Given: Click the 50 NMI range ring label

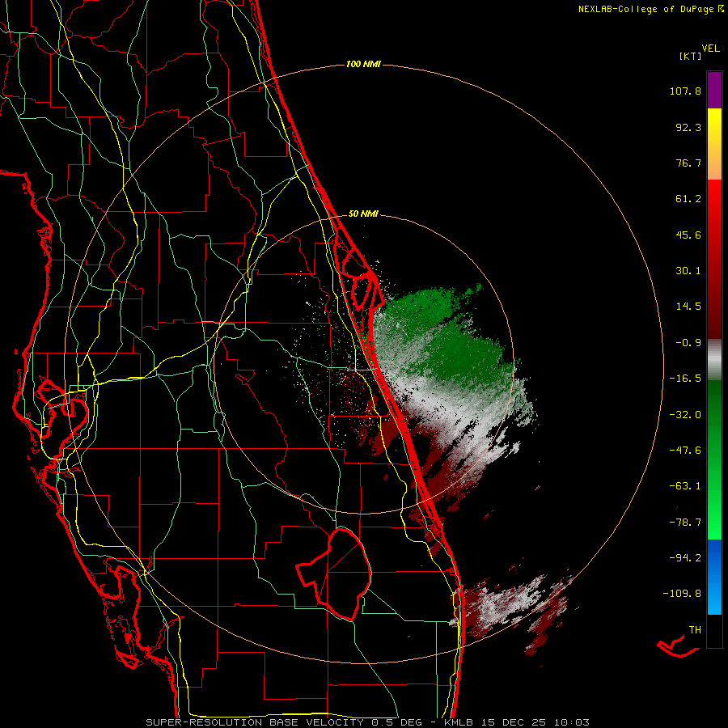Looking at the screenshot, I should [363, 214].
